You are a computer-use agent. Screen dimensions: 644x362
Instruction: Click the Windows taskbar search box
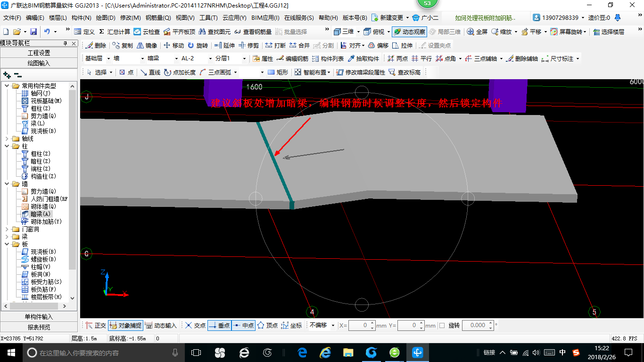(x=102, y=353)
